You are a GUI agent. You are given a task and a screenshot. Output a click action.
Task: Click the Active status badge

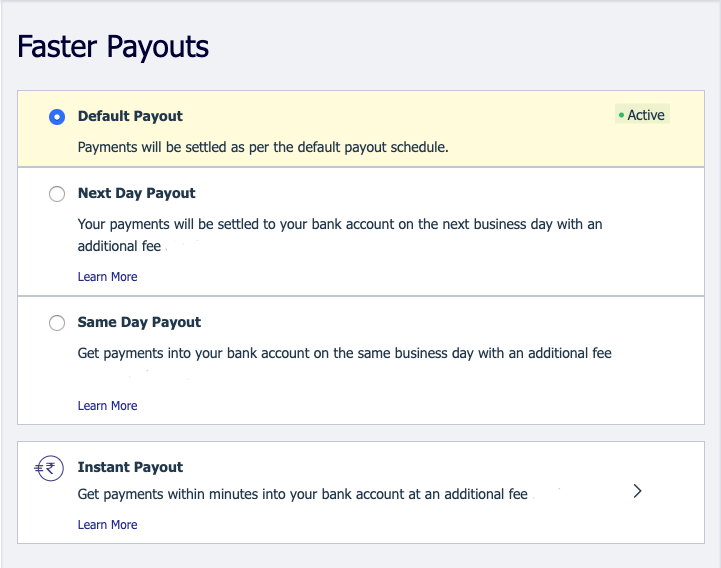point(641,115)
